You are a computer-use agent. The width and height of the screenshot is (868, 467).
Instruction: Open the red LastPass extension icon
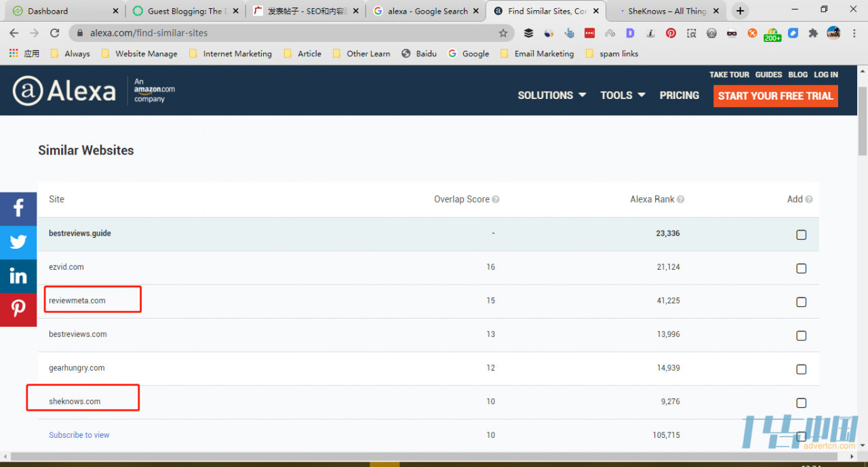pos(589,33)
